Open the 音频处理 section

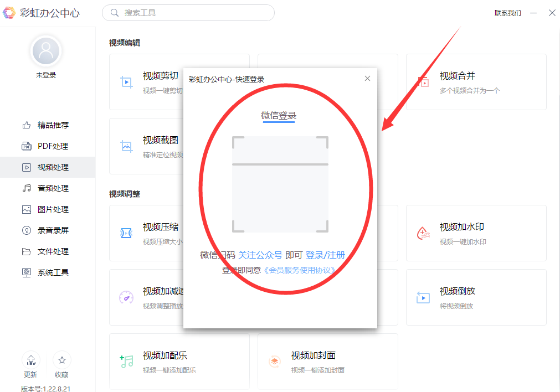pyautogui.click(x=48, y=188)
